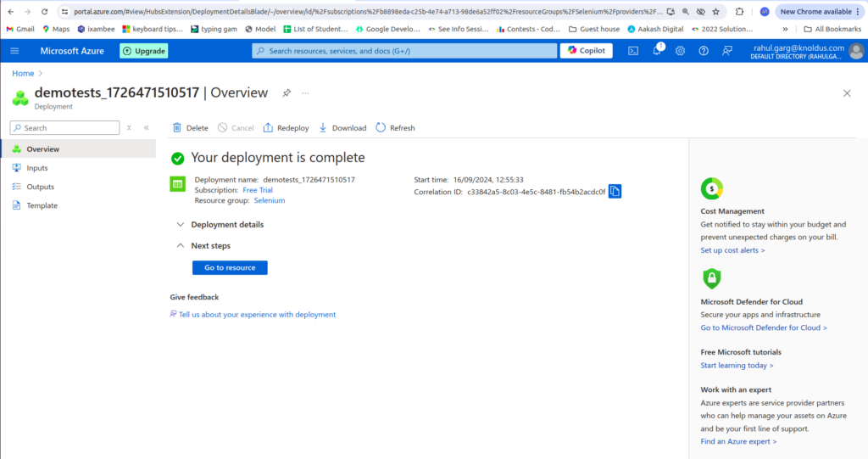Copy the Correlation ID to clipboard

pyautogui.click(x=615, y=192)
